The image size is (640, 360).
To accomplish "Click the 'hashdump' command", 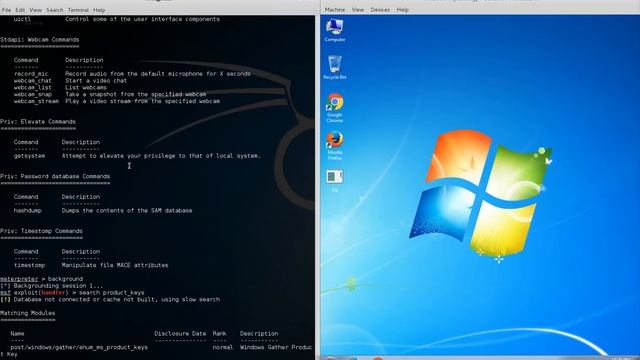I will tap(28, 211).
